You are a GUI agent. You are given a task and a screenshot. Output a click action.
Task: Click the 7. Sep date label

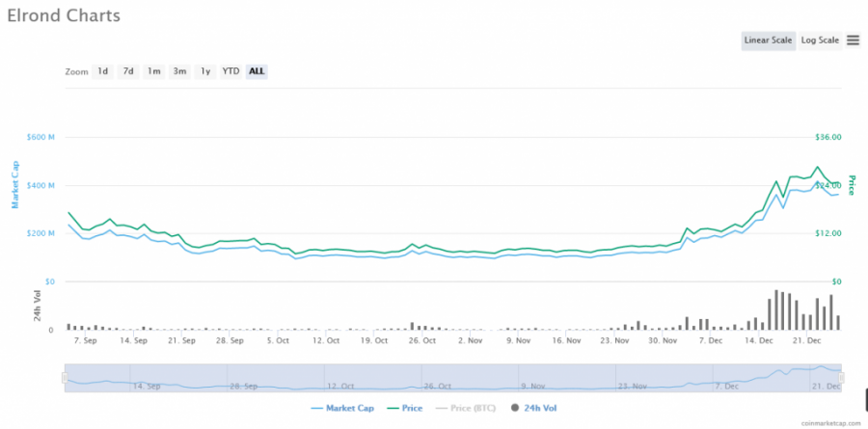(x=85, y=341)
